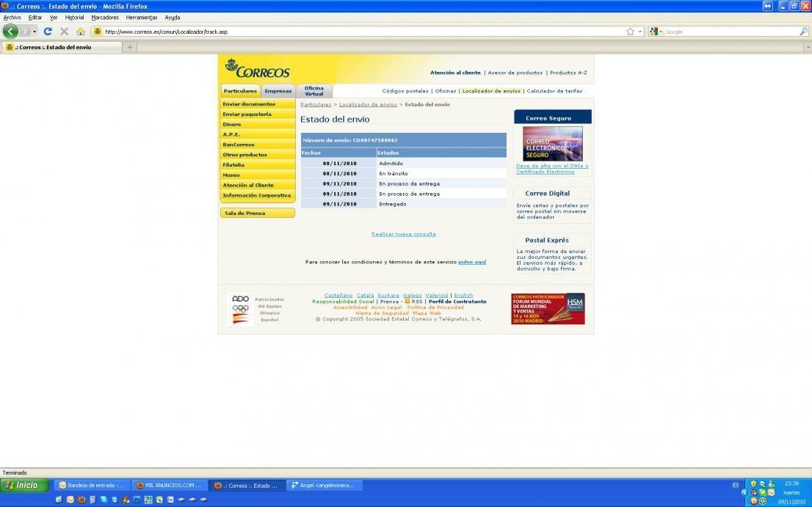Open Códigos postales link
The width and height of the screenshot is (812, 507).
[x=405, y=91]
